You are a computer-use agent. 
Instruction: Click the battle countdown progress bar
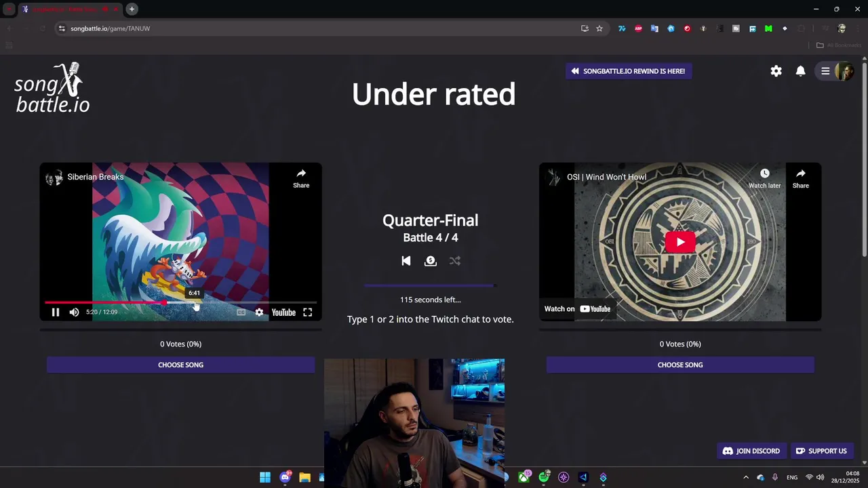(430, 286)
